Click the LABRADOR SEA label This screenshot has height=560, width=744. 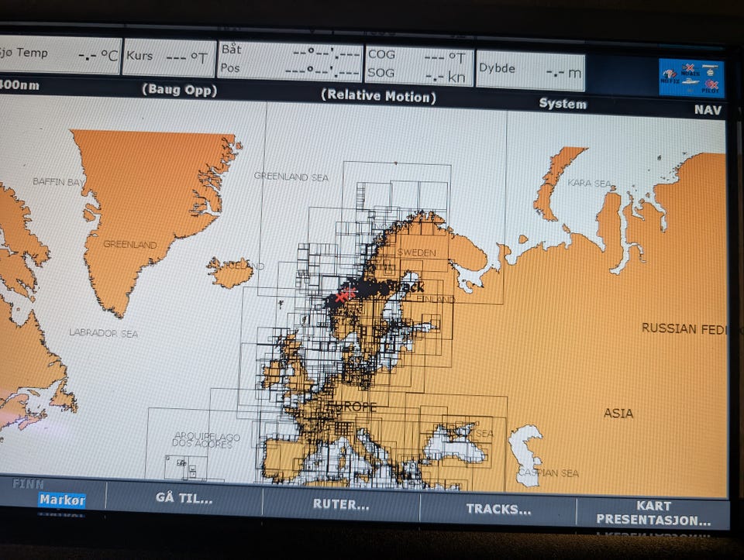coord(103,333)
